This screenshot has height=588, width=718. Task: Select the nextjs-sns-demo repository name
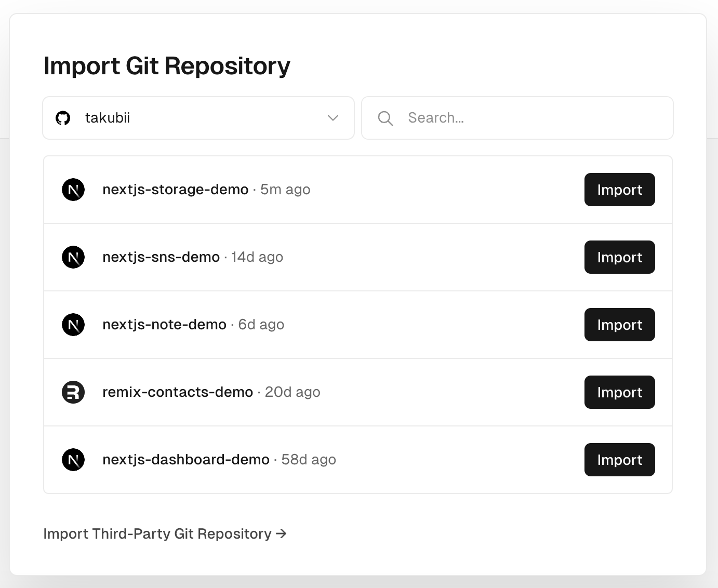point(161,257)
